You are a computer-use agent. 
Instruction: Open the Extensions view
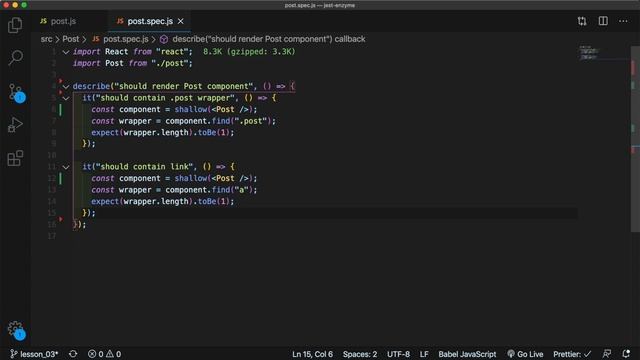click(x=15, y=158)
